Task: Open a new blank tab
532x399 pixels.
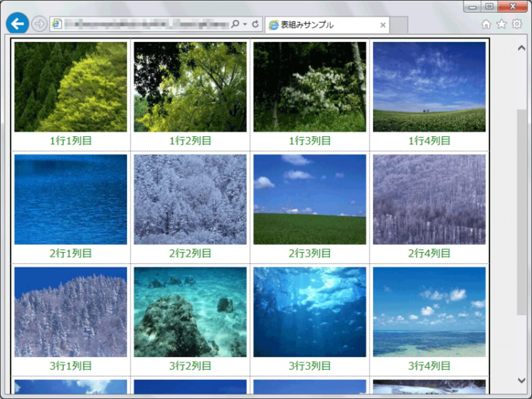Action: point(399,25)
